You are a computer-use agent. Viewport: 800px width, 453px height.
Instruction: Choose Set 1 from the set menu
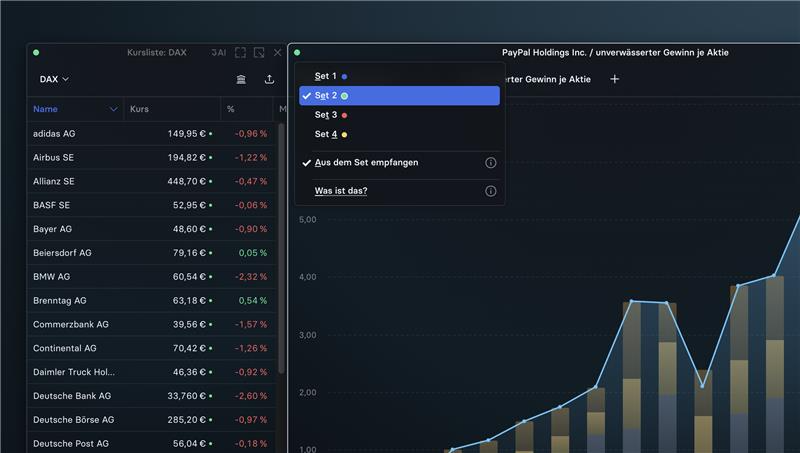coord(399,77)
